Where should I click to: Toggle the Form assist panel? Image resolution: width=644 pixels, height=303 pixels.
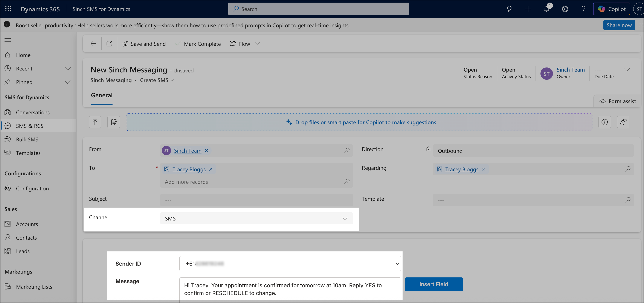click(618, 101)
